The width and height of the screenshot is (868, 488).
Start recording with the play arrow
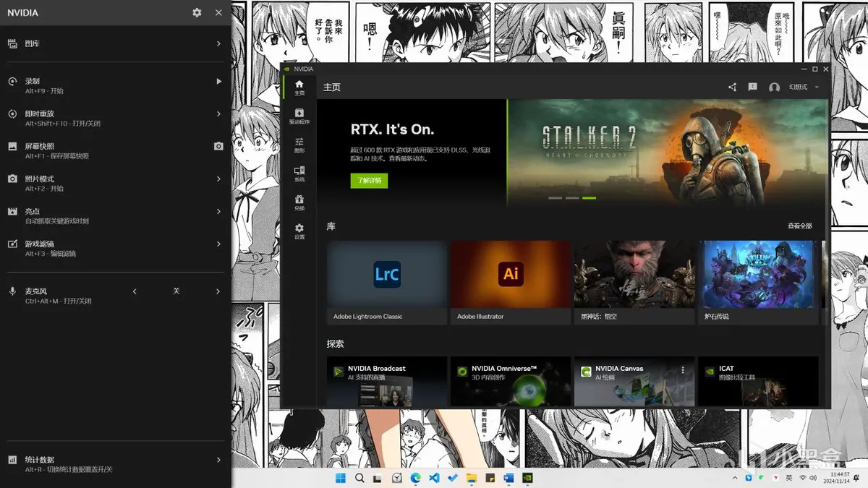tap(218, 82)
